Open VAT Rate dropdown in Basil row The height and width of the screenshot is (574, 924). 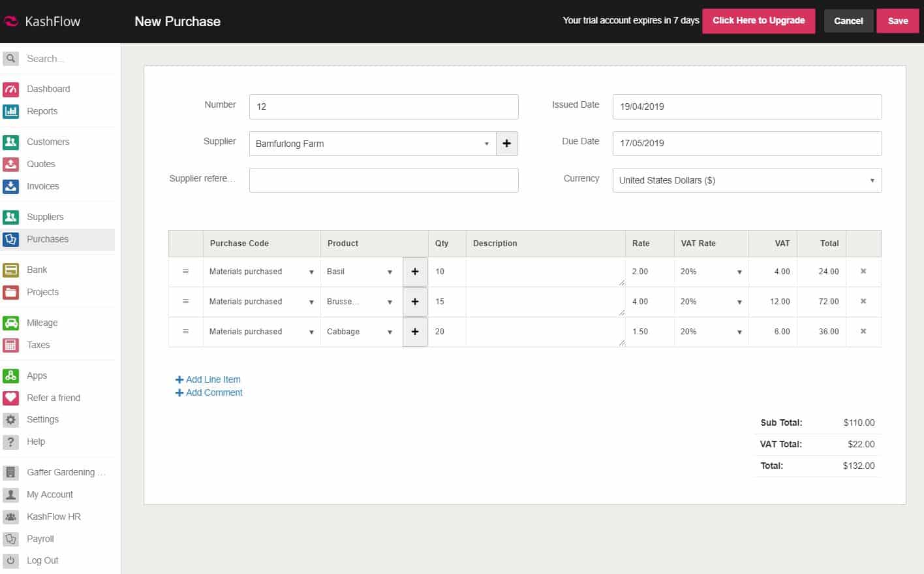[711, 272]
